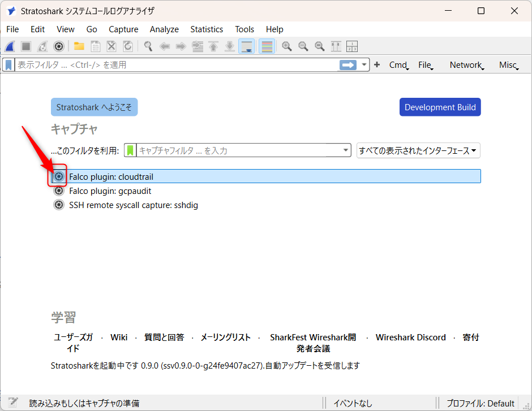Go forward with right arrow icon
The image size is (532, 411).
[181, 46]
